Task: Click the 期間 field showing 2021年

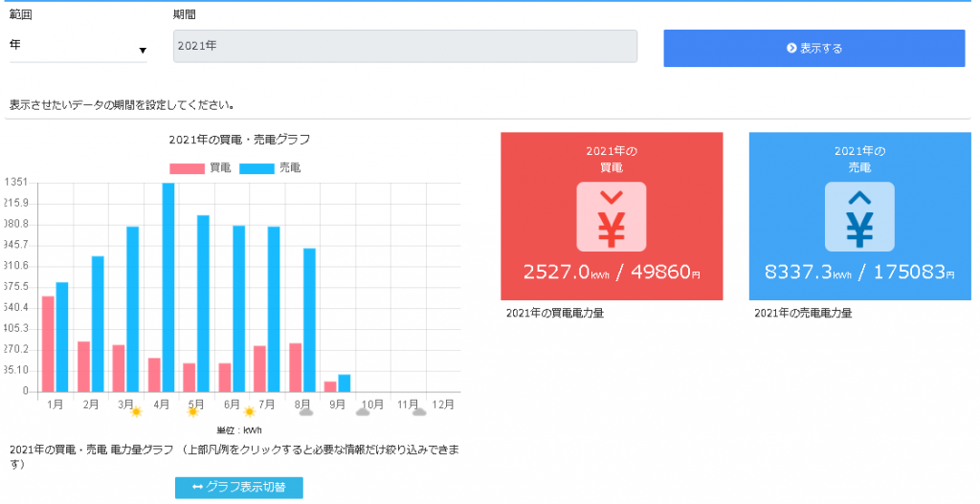Action: pyautogui.click(x=405, y=46)
